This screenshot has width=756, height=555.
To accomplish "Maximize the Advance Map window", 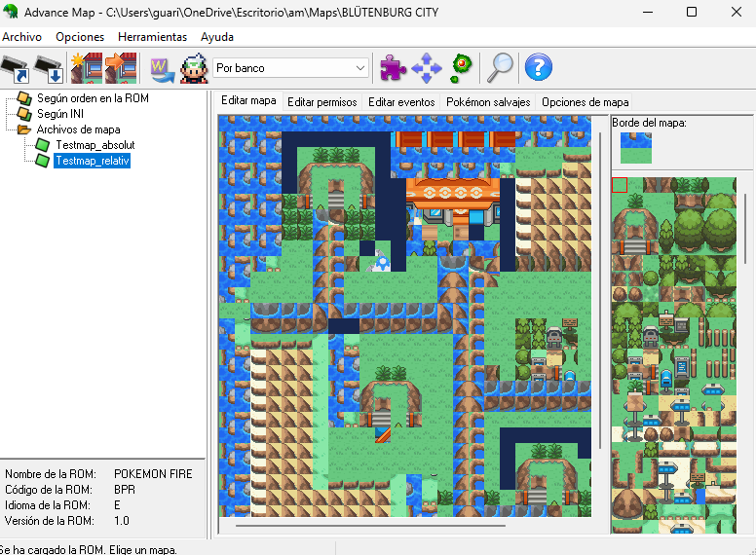I will (x=692, y=12).
